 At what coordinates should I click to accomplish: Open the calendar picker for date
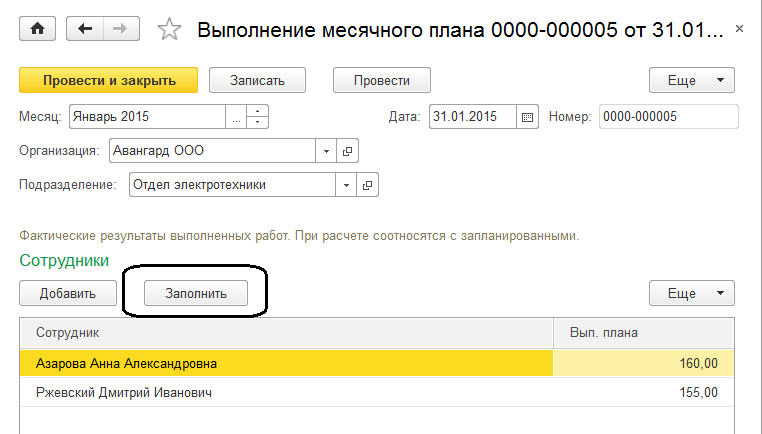[528, 116]
